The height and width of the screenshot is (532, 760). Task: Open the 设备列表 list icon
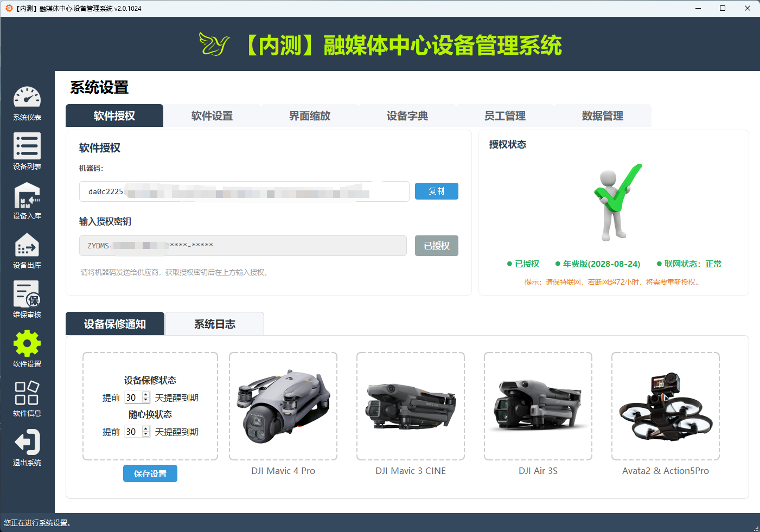point(27,146)
